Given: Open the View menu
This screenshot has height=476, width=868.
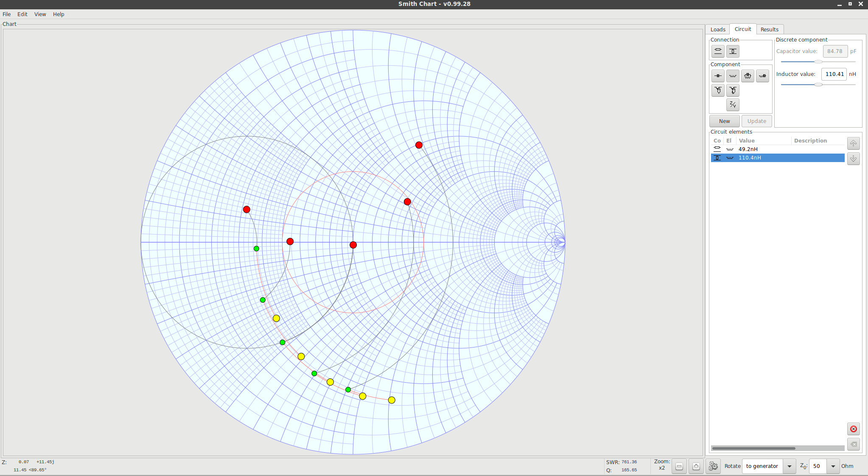Looking at the screenshot, I should tap(40, 14).
